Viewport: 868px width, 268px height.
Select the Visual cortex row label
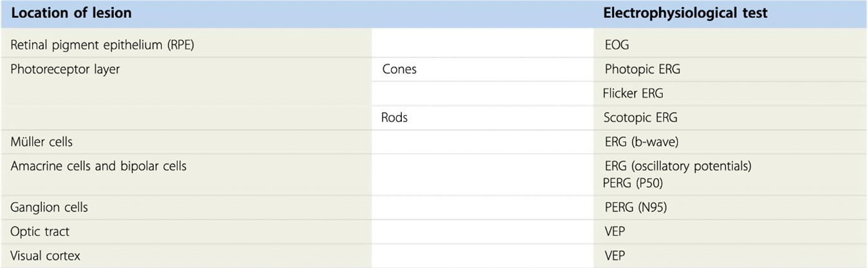tap(46, 256)
